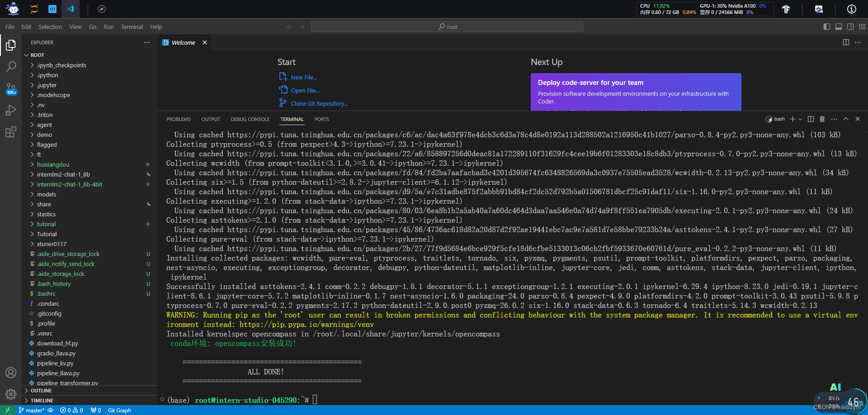The height and width of the screenshot is (415, 868).
Task: Select the VS Code icon in the top bar
Action: coord(71,9)
